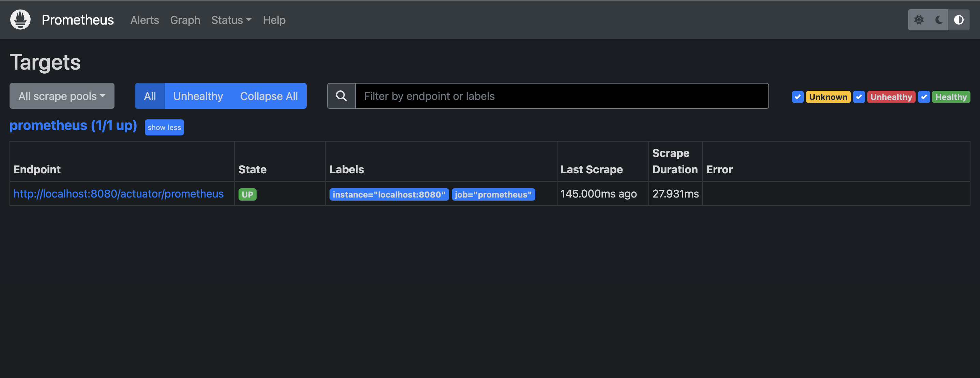Viewport: 980px width, 378px height.
Task: Click the job="prometheus" label badge
Action: (x=493, y=194)
